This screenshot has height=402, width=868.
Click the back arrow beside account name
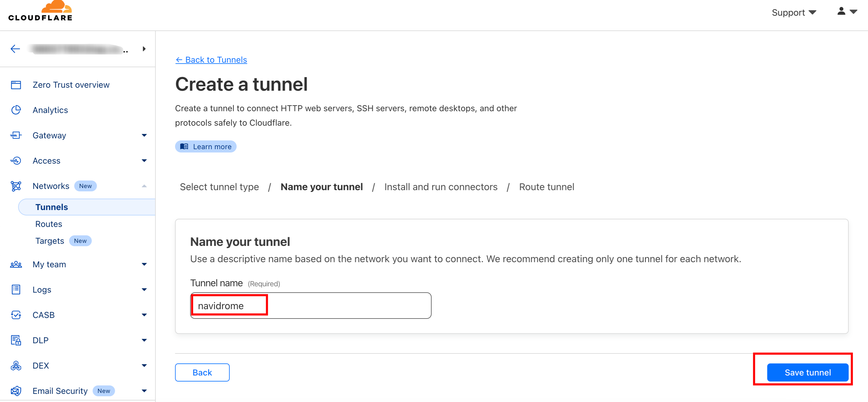[x=15, y=49]
